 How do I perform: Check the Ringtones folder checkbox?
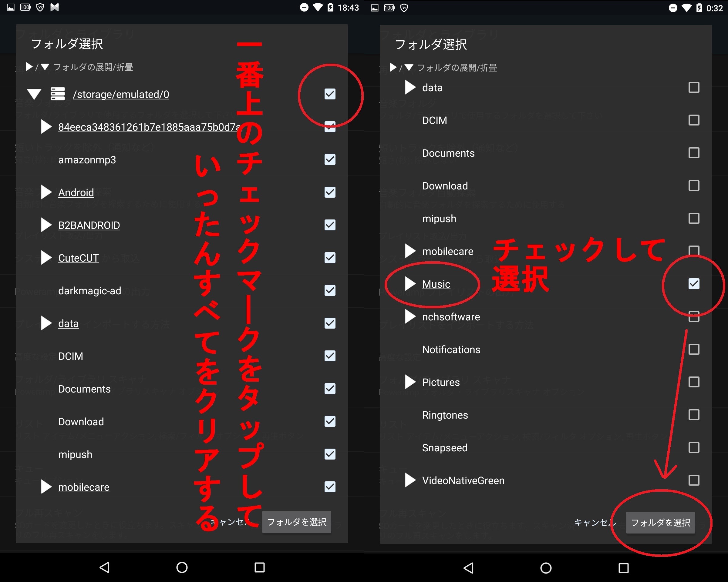pos(693,415)
